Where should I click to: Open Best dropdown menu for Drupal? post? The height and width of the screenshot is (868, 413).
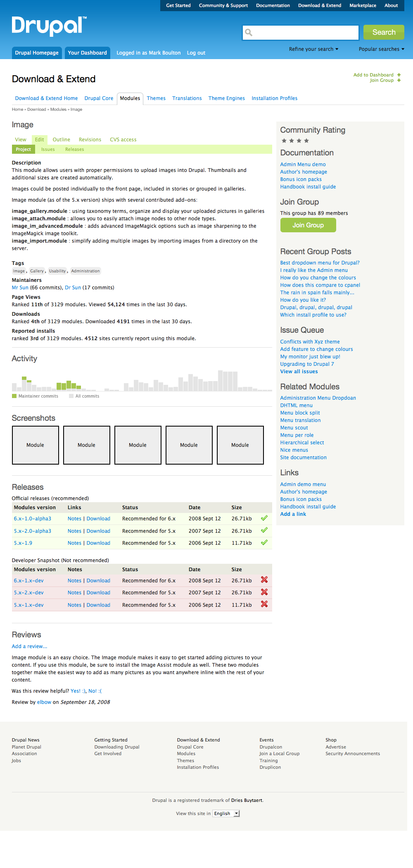[320, 263]
